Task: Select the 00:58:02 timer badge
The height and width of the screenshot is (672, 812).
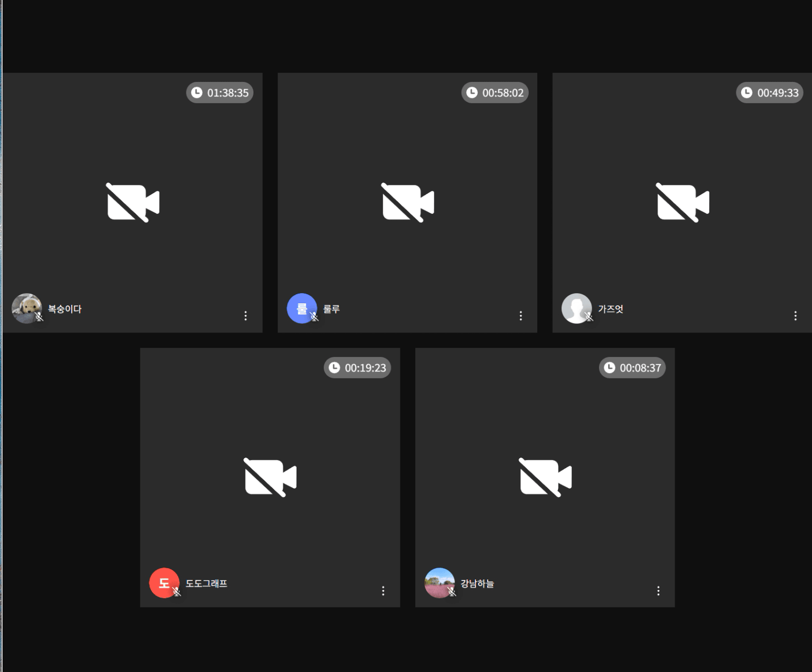Action: tap(495, 93)
